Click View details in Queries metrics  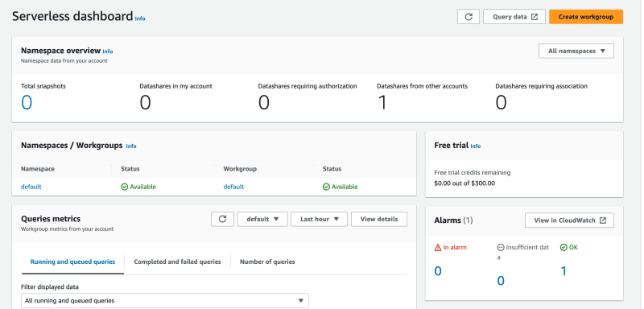tap(379, 219)
